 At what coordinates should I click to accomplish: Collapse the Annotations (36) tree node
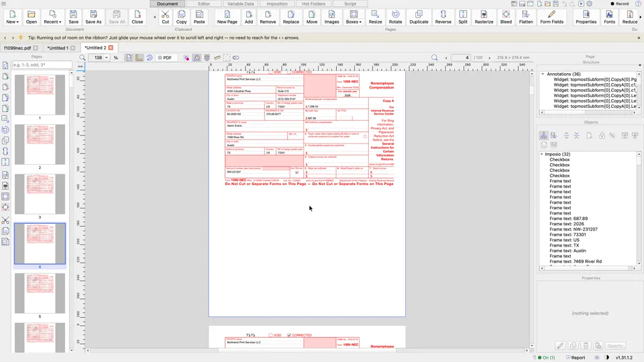coord(543,74)
